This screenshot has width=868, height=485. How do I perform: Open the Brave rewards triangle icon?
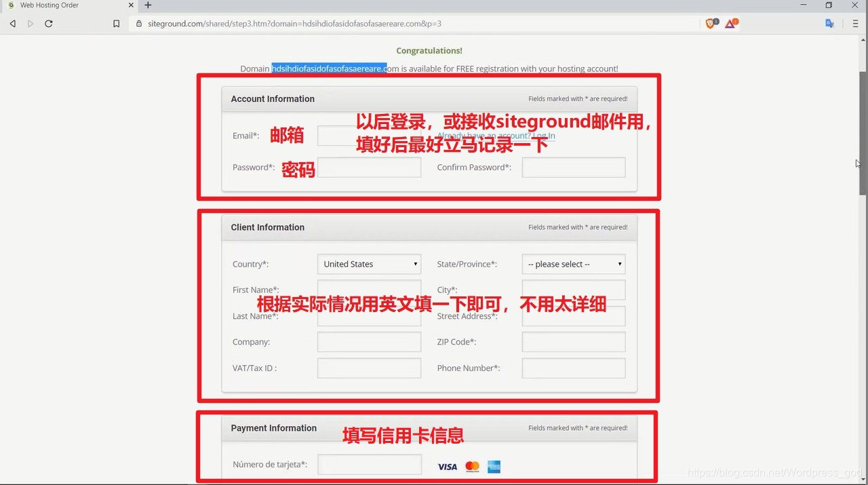coord(731,23)
